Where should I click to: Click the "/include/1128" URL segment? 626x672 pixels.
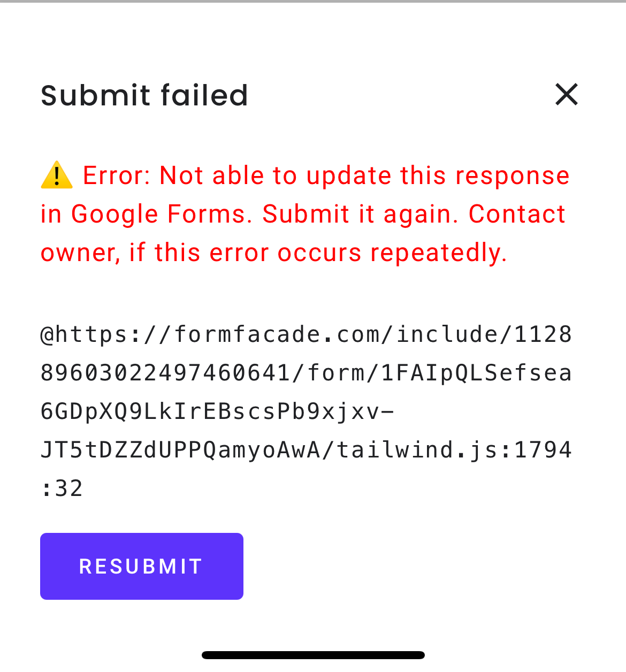(476, 335)
